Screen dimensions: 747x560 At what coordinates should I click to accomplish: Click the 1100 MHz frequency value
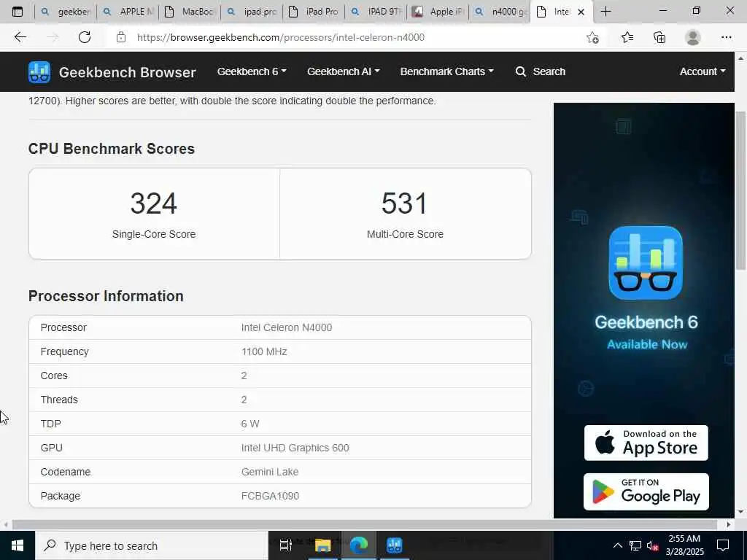(x=264, y=351)
